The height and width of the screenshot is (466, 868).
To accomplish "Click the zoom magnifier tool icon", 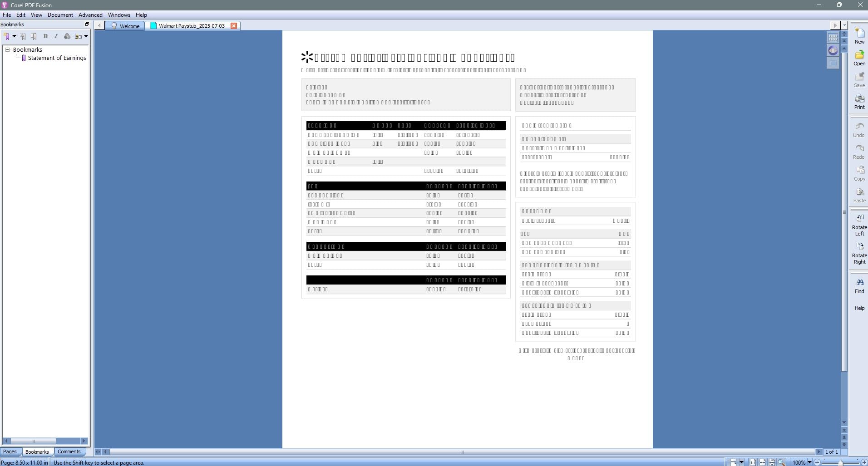I will click(782, 462).
